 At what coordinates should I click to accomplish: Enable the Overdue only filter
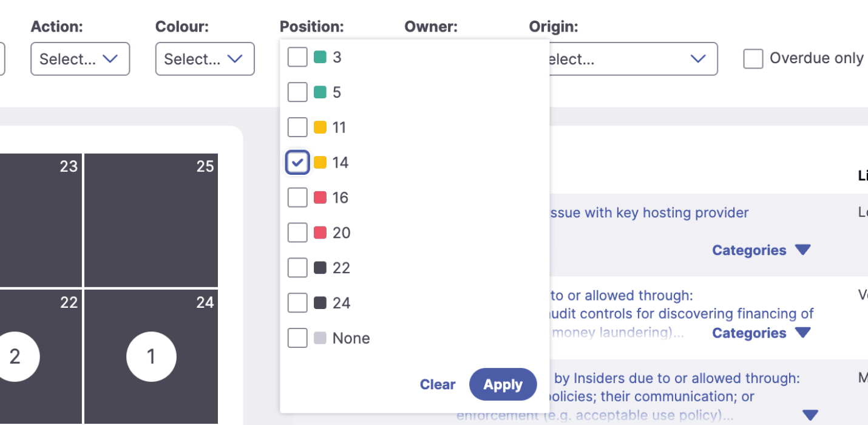click(x=753, y=58)
